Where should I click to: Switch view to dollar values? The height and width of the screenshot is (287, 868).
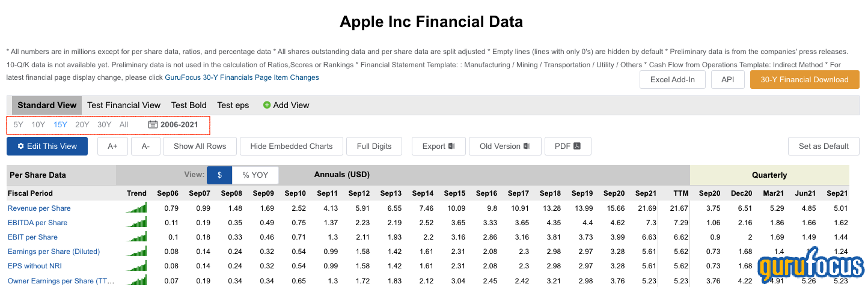[220, 175]
